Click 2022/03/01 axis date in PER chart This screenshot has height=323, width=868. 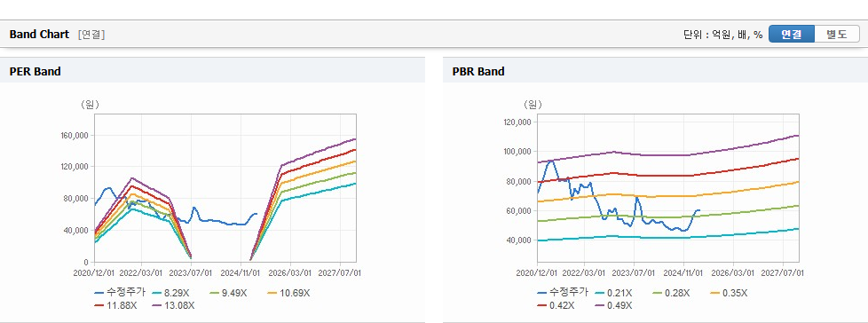[x=142, y=272]
